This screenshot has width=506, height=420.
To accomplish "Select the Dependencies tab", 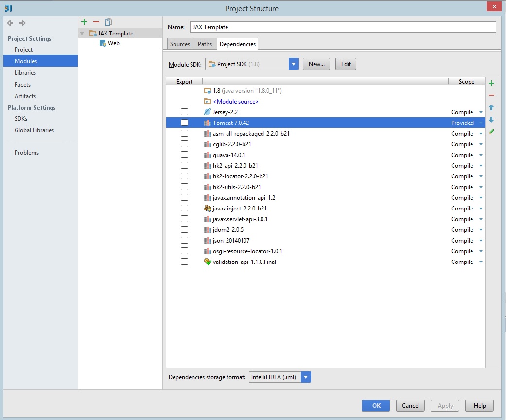I will click(x=238, y=44).
